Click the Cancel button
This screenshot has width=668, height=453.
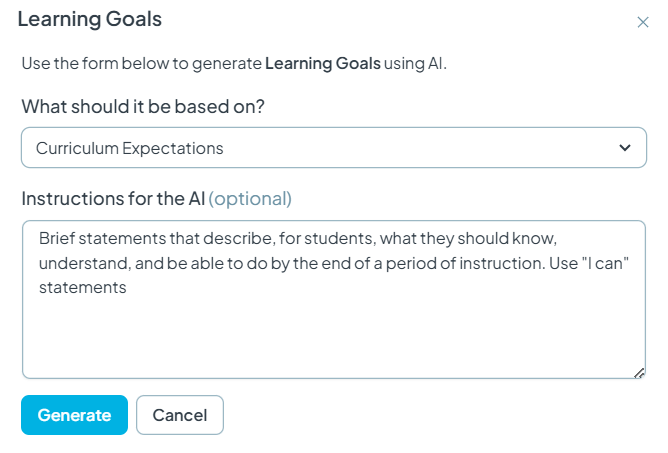[180, 415]
